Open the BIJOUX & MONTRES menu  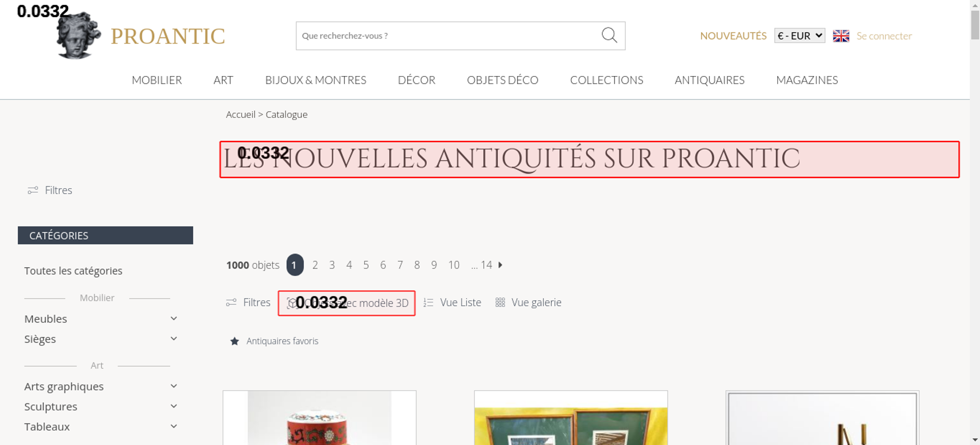(316, 80)
